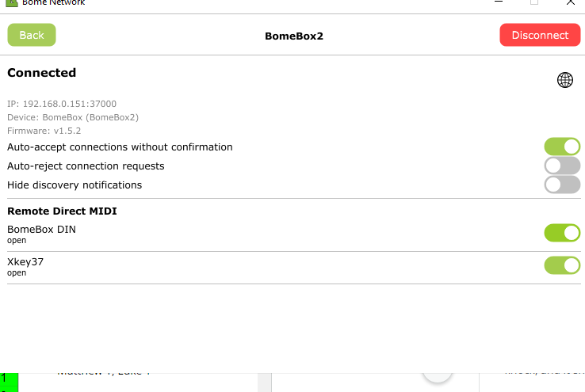Disconnect from BomeBox2
The height and width of the screenshot is (392, 585).
pos(540,35)
